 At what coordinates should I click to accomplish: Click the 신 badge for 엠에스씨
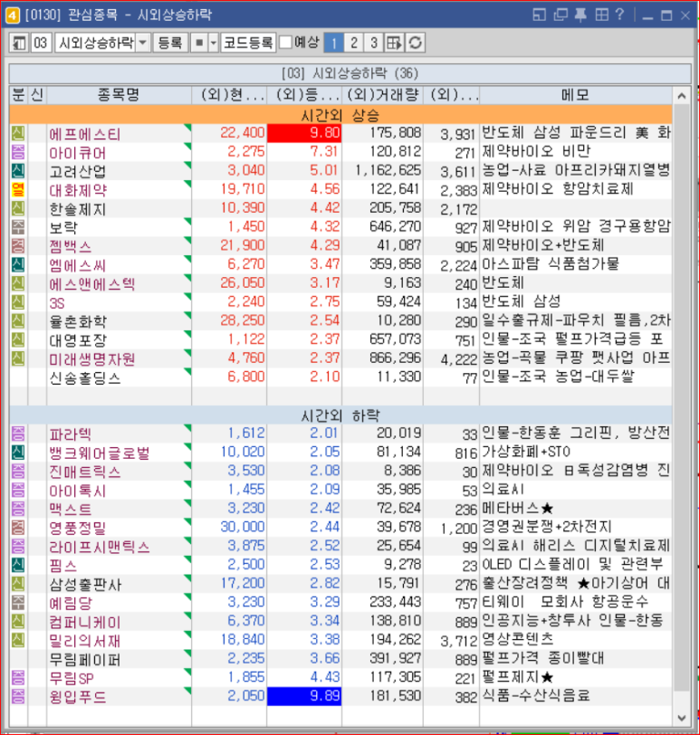(x=18, y=264)
